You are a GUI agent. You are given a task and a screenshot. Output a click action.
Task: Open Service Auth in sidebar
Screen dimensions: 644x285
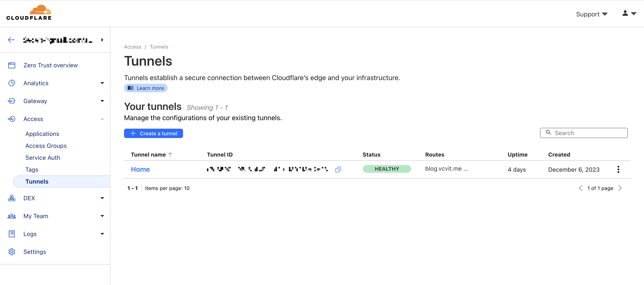pyautogui.click(x=43, y=158)
